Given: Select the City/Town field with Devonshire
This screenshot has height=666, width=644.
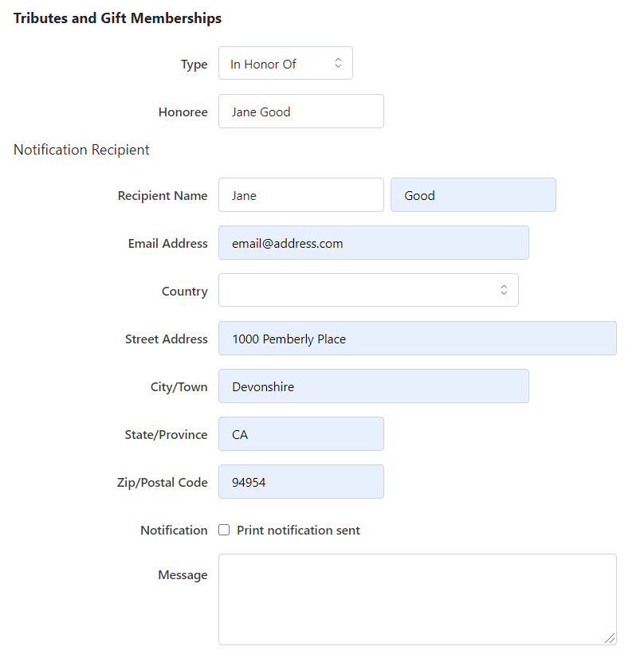Looking at the screenshot, I should click(x=374, y=386).
